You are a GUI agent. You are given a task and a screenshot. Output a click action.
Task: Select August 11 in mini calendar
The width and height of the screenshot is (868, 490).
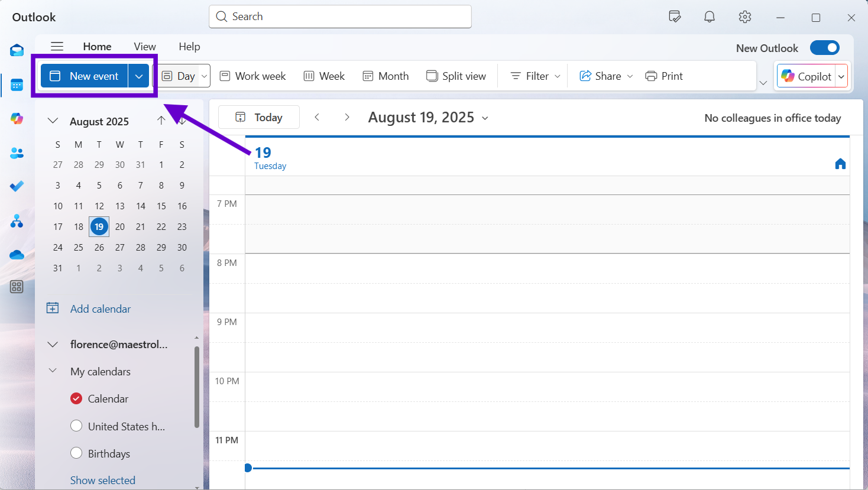pyautogui.click(x=79, y=206)
